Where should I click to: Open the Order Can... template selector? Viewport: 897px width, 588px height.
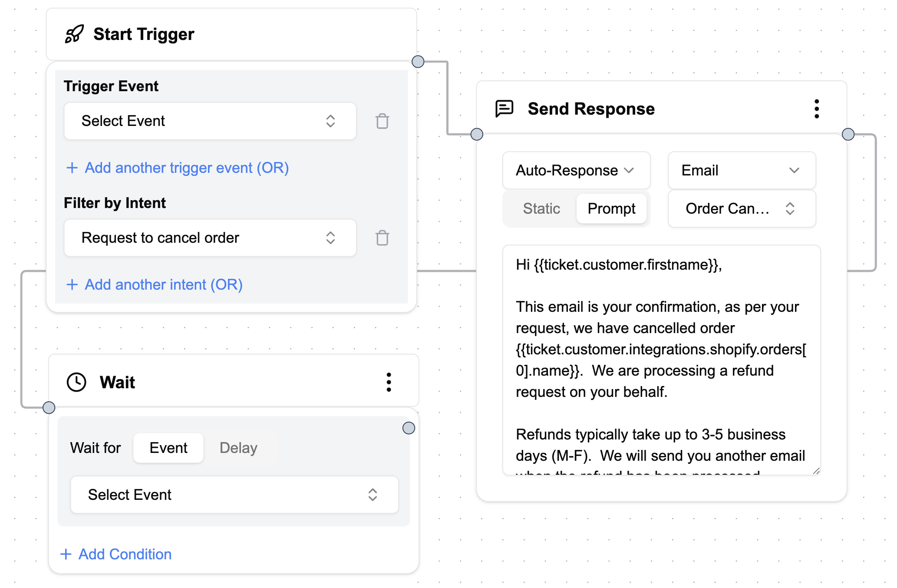[x=741, y=208]
